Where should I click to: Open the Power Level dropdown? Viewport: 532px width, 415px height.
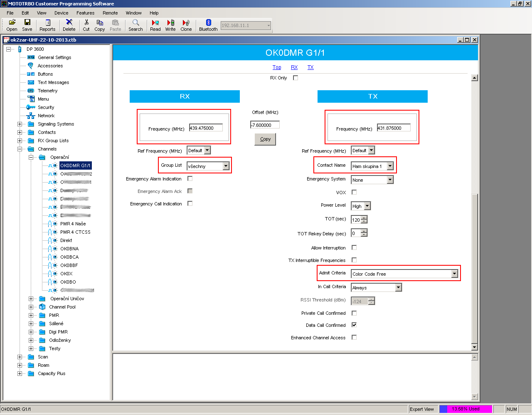[367, 206]
